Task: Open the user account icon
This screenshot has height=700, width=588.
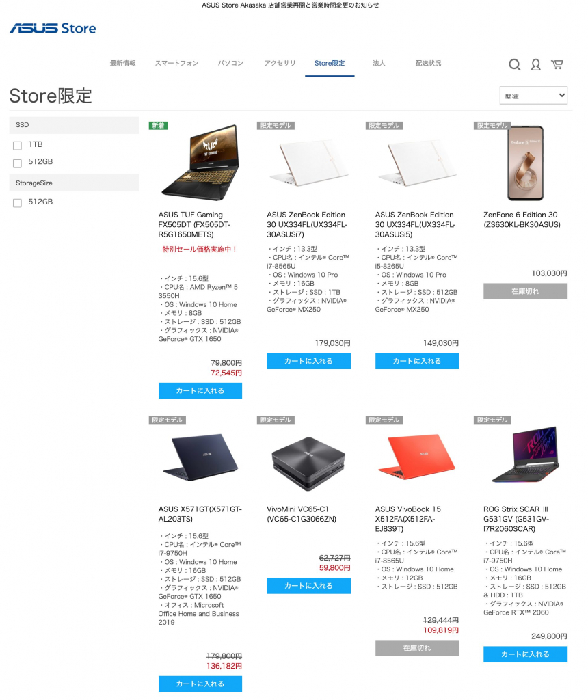Action: point(535,65)
